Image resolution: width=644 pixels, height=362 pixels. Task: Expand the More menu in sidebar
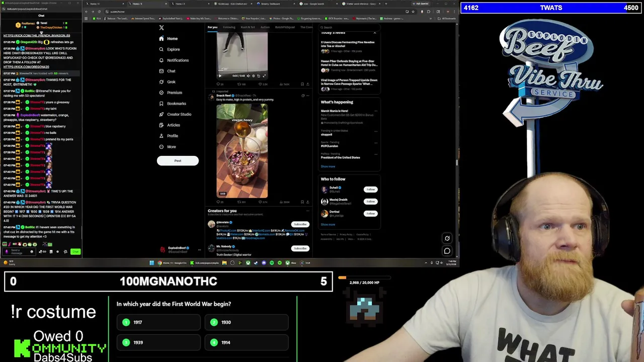click(x=168, y=147)
